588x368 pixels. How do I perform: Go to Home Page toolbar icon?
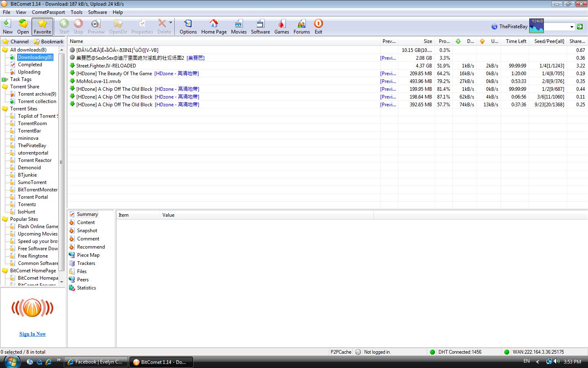(x=214, y=26)
